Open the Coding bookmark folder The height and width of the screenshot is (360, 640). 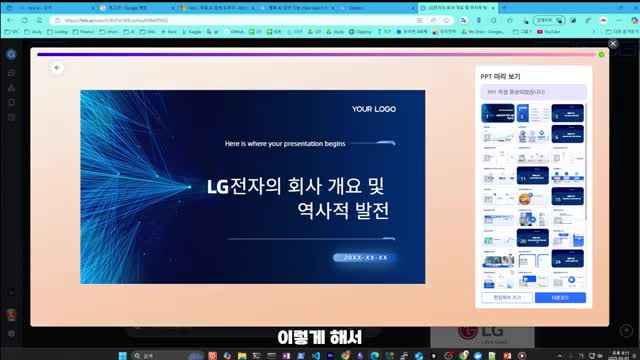[x=58, y=31]
